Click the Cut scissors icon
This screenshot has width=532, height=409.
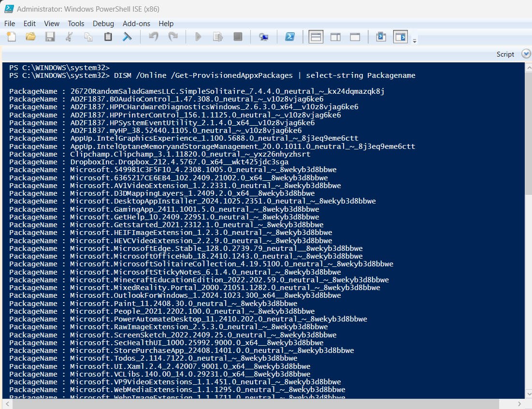coord(69,37)
